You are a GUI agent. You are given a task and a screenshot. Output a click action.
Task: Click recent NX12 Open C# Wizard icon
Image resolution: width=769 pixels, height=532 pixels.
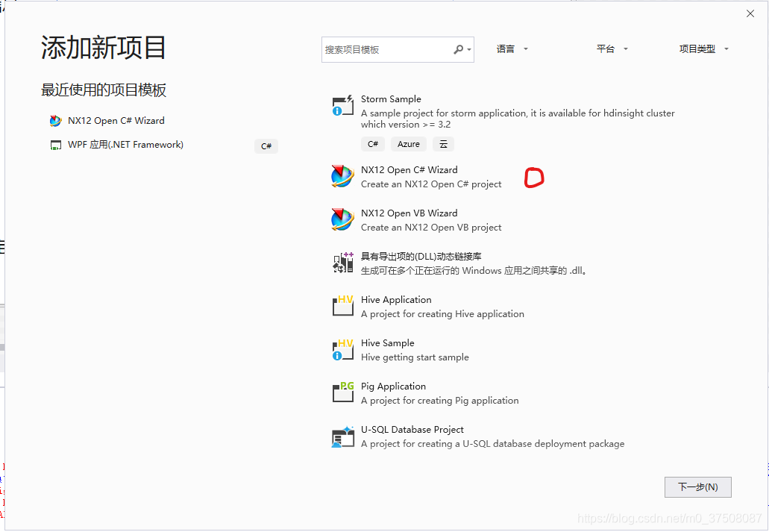coord(55,121)
